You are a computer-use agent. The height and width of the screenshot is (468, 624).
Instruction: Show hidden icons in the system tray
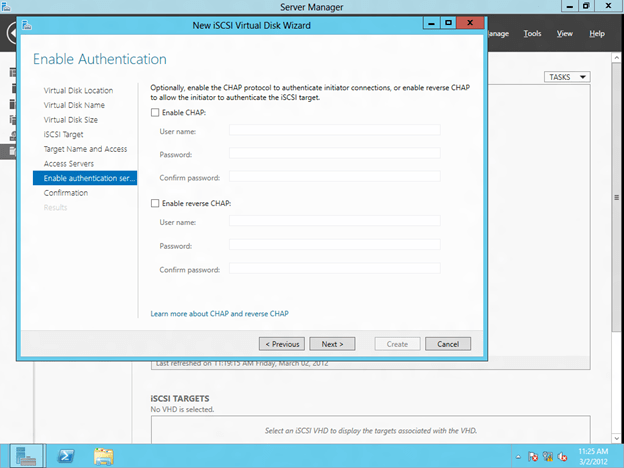pyautogui.click(x=520, y=456)
